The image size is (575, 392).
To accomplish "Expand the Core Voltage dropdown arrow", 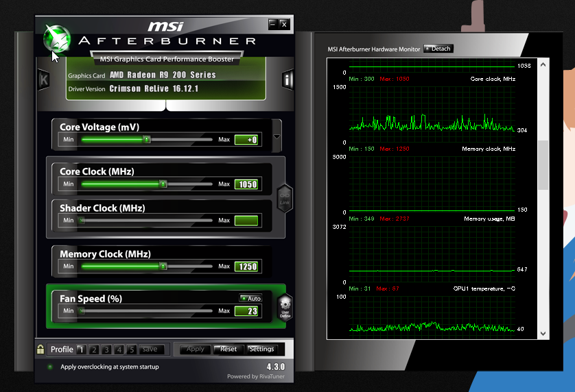I will [x=277, y=136].
